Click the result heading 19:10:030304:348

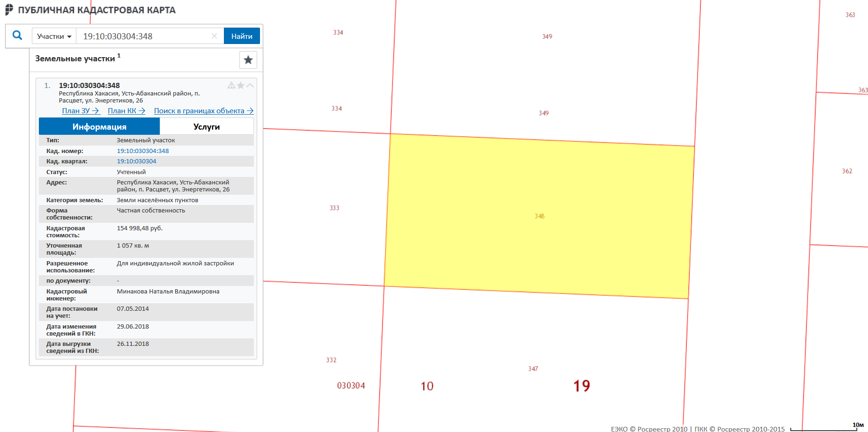tap(89, 85)
